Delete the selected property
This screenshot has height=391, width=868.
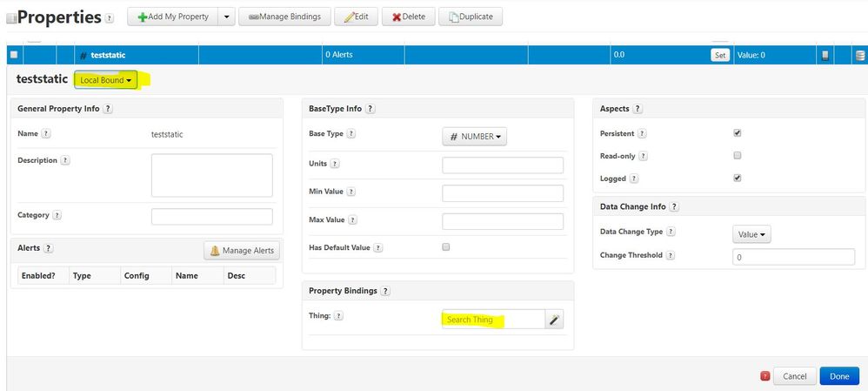408,17
